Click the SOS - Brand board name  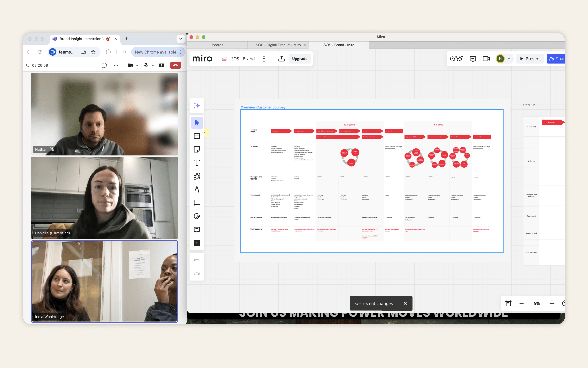click(x=243, y=59)
